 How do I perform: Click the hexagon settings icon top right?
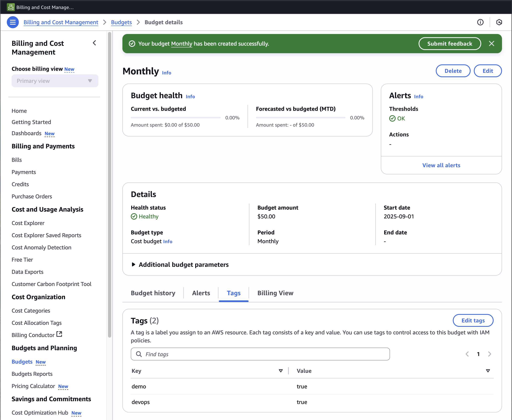tap(499, 22)
